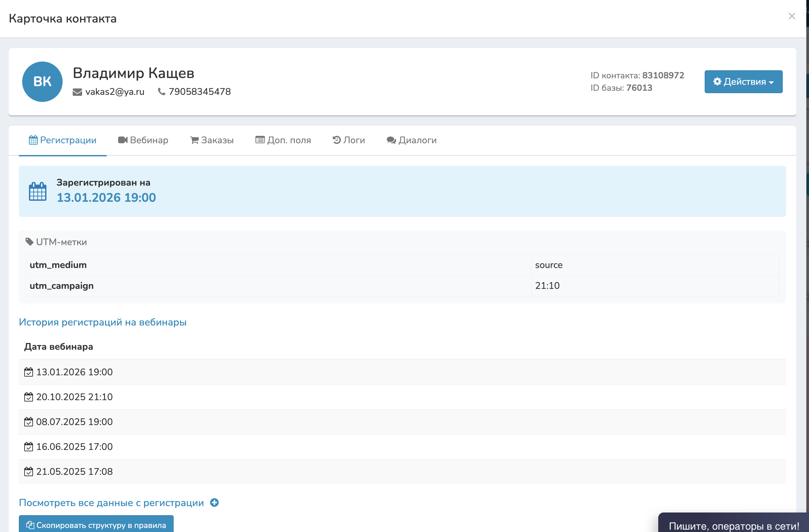809x532 pixels.
Task: Click calendar icon for 21.05.2025 17:08 row
Action: 29,471
